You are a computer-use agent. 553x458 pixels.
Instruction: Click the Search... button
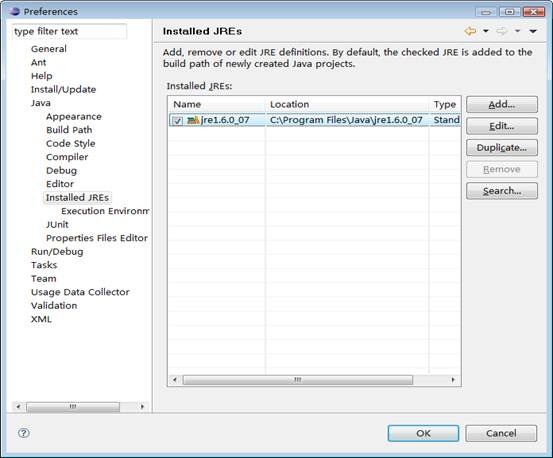coord(502,191)
